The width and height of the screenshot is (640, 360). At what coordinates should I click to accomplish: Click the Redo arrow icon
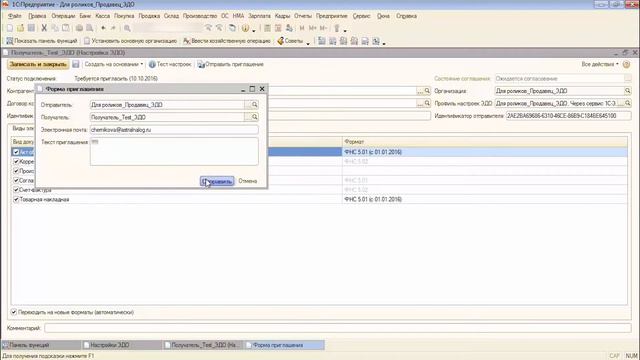tap(113, 28)
